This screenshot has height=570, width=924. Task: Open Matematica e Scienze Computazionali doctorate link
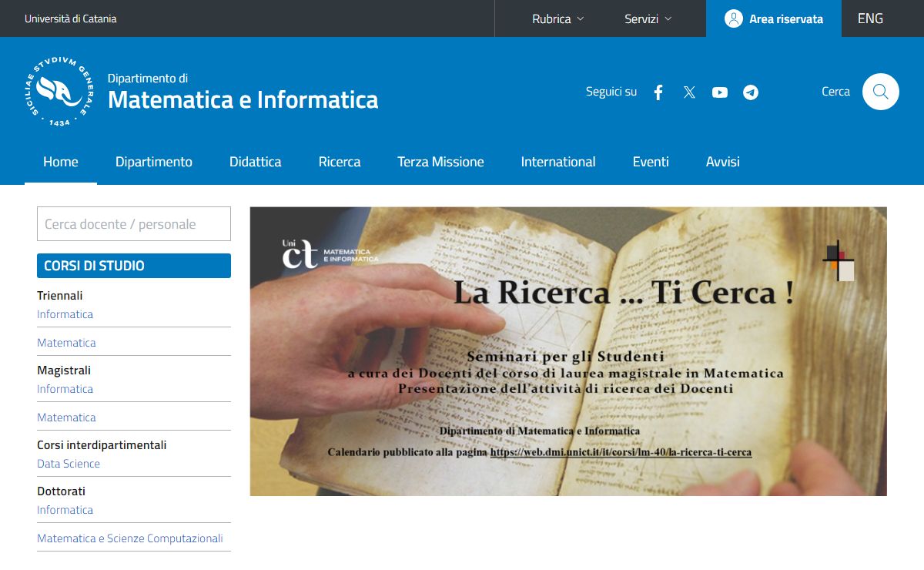[x=129, y=538]
